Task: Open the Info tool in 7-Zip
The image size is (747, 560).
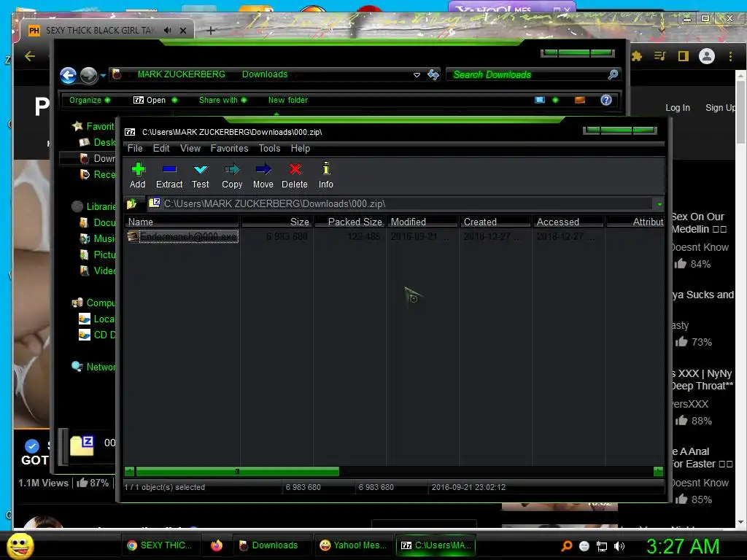Action: coord(326,176)
